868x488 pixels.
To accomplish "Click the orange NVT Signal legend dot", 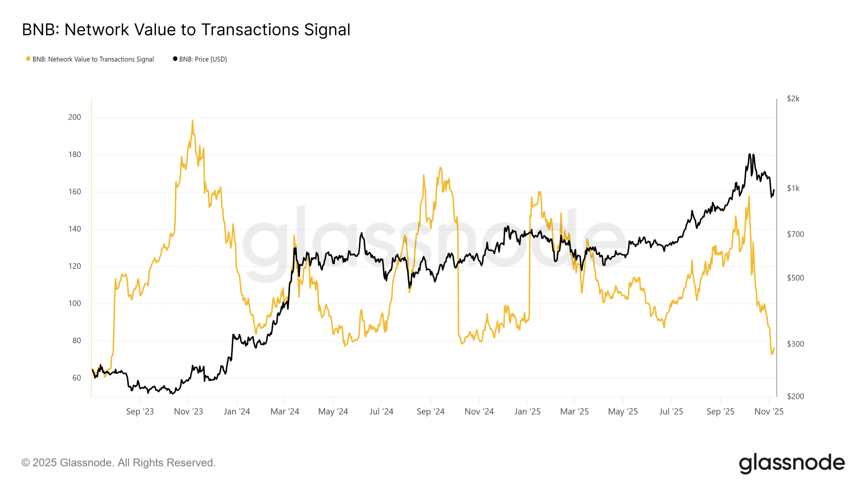I will (28, 59).
